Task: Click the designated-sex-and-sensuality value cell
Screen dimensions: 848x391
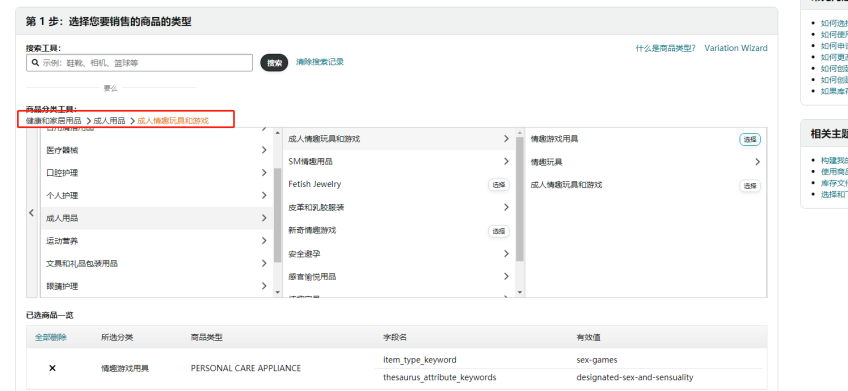Action: 635,377
